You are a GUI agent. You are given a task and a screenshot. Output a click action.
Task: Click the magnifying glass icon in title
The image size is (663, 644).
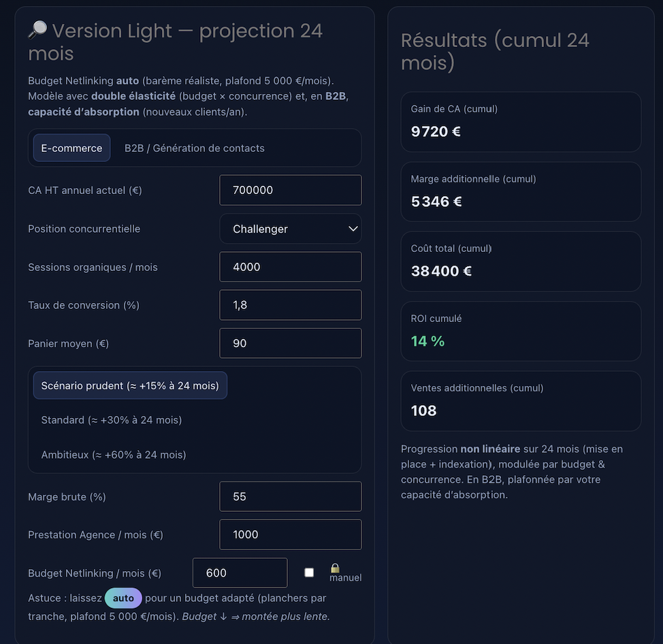coord(37,31)
